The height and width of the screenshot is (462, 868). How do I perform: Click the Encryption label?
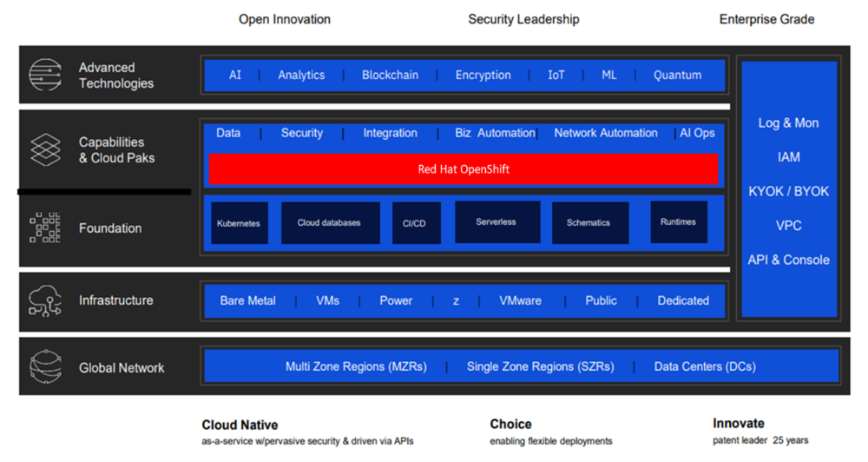pyautogui.click(x=483, y=75)
